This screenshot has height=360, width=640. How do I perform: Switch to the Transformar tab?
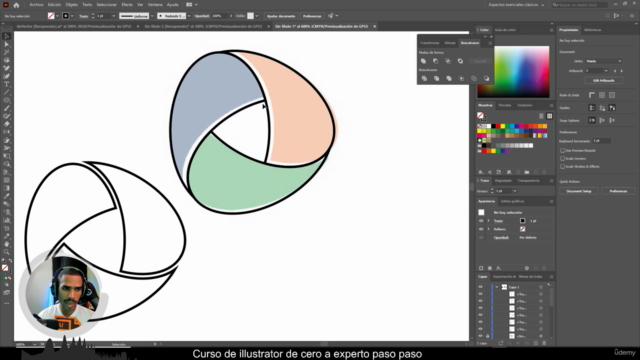pyautogui.click(x=429, y=43)
